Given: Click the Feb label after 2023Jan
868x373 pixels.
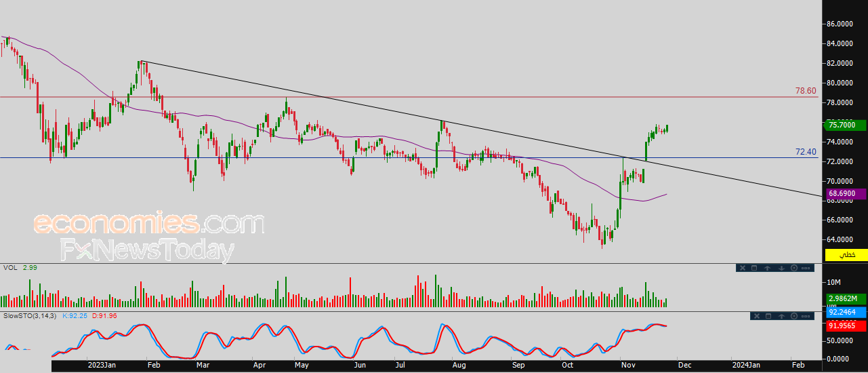Looking at the screenshot, I should pos(152,365).
